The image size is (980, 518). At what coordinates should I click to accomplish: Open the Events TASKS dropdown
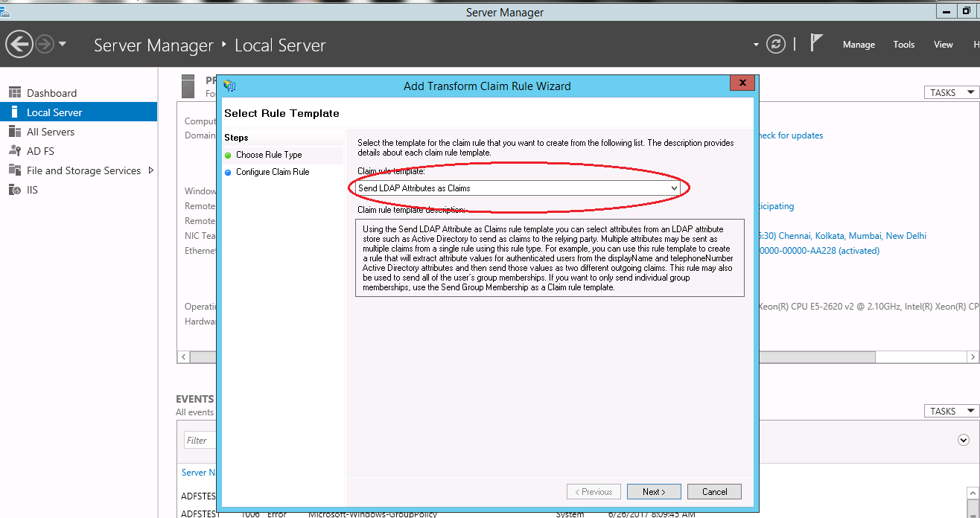click(951, 411)
